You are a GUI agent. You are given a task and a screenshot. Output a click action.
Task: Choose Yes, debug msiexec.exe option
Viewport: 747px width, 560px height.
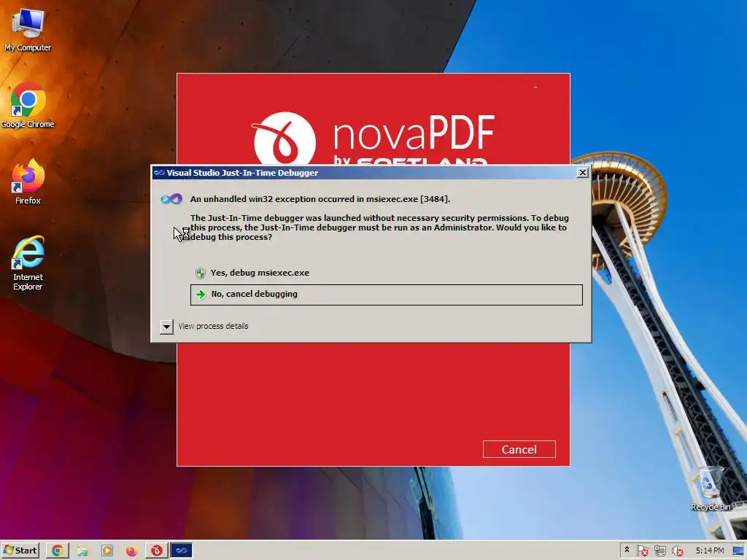click(x=386, y=273)
